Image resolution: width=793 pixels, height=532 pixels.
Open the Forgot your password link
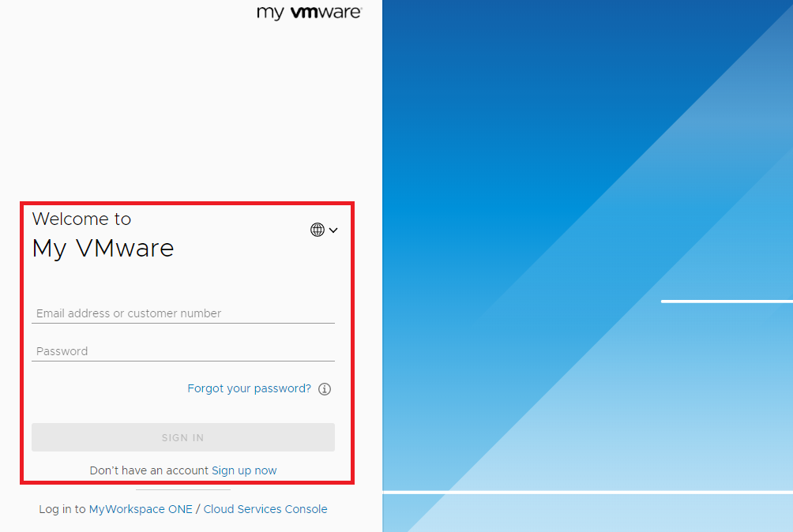click(250, 388)
